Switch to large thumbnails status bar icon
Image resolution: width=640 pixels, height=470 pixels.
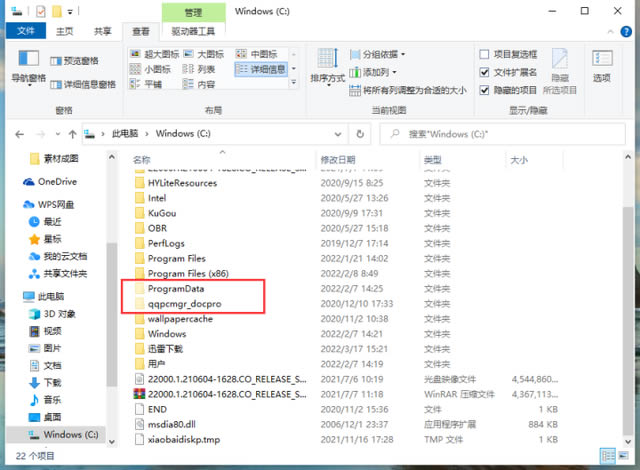click(624, 456)
